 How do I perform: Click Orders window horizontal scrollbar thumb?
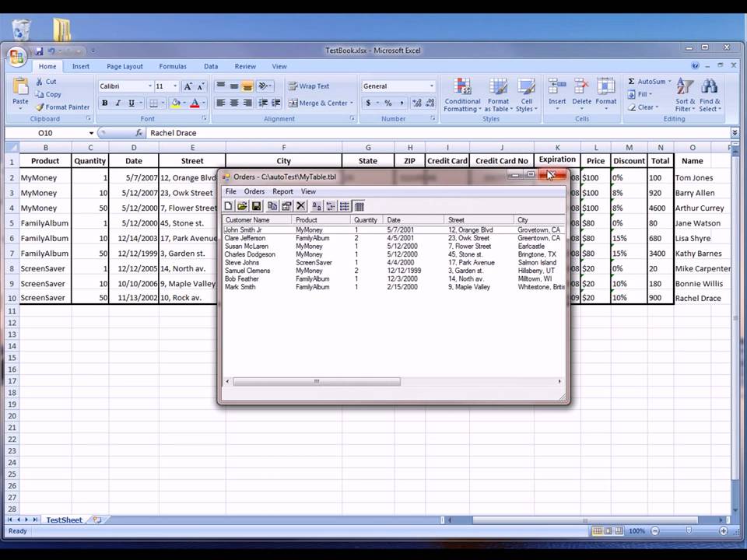pos(317,381)
